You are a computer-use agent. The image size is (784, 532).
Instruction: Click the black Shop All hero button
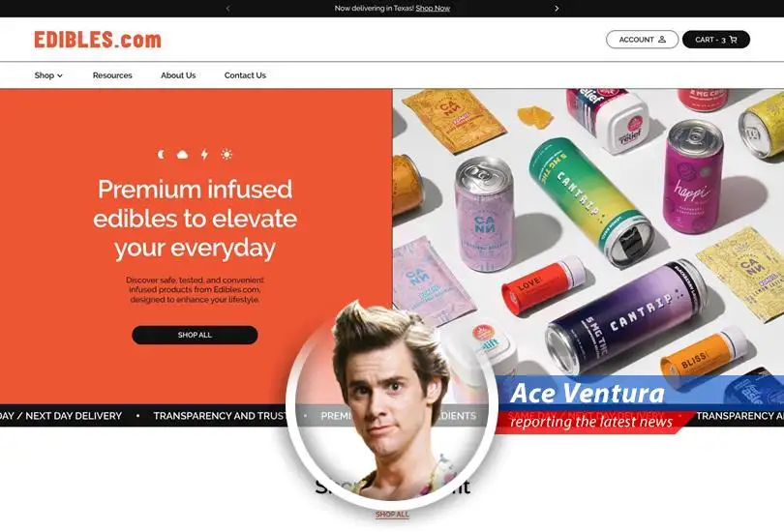195,335
